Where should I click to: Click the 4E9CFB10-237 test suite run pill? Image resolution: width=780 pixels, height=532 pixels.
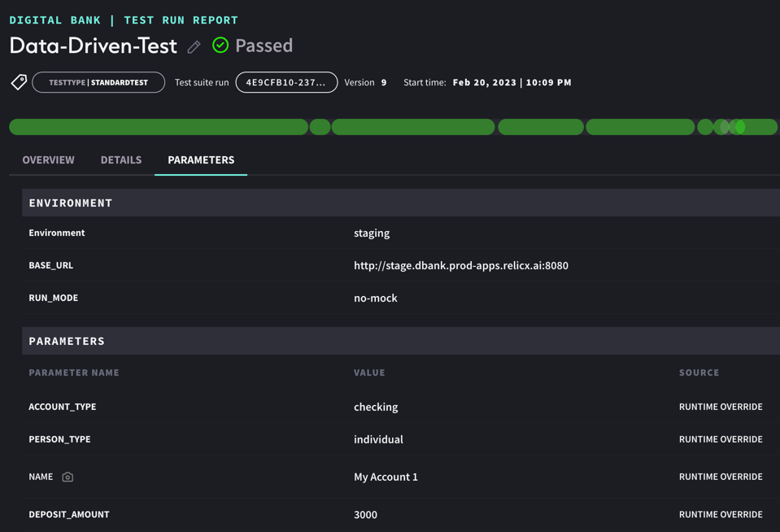coord(286,81)
